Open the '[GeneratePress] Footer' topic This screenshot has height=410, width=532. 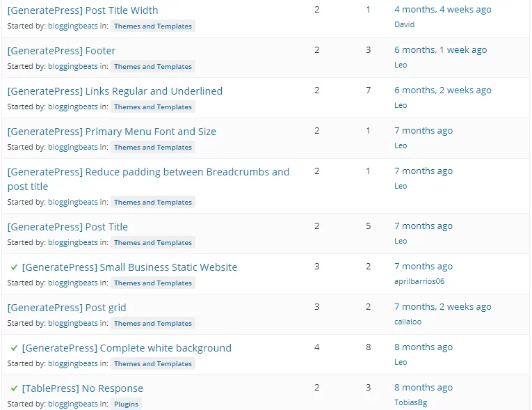click(x=61, y=51)
